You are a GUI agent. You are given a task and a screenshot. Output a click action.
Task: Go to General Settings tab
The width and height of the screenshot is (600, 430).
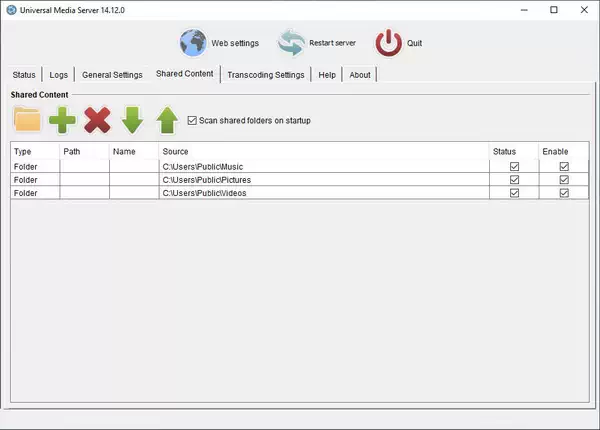tap(112, 75)
